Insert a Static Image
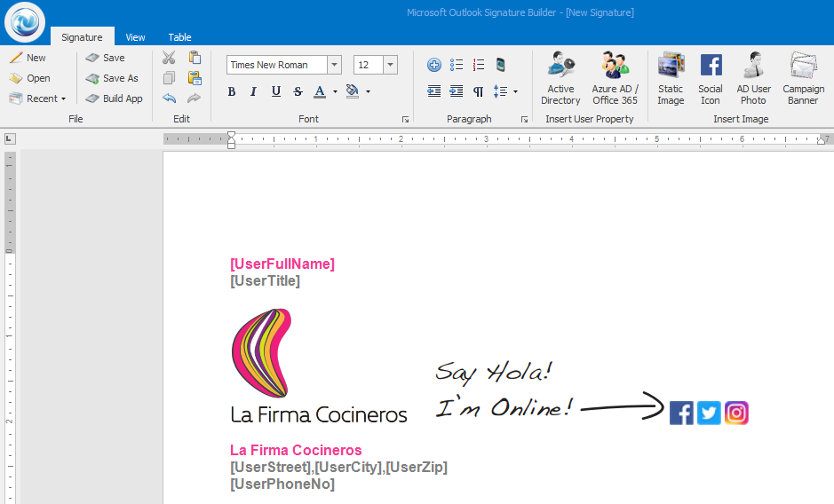Screen dimensions: 834x504 [671, 78]
